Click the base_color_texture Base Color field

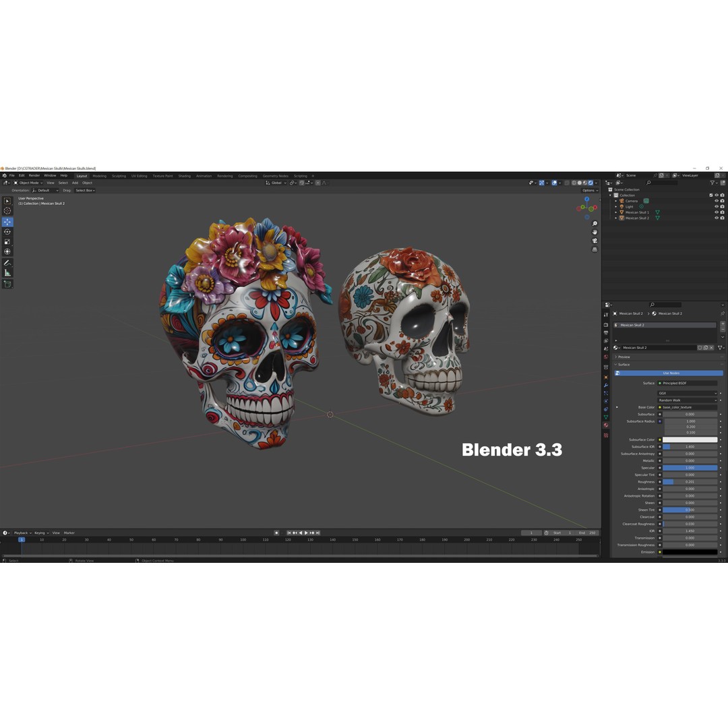coord(687,407)
